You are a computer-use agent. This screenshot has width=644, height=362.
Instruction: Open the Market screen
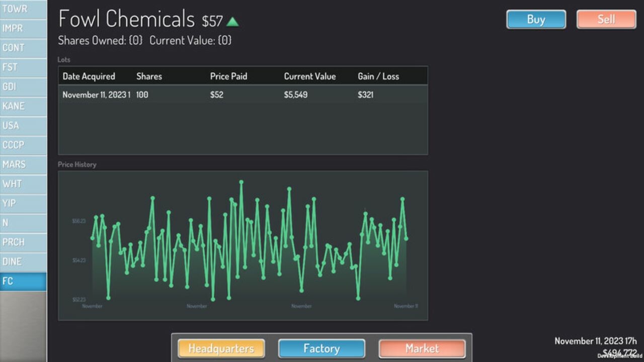click(422, 348)
